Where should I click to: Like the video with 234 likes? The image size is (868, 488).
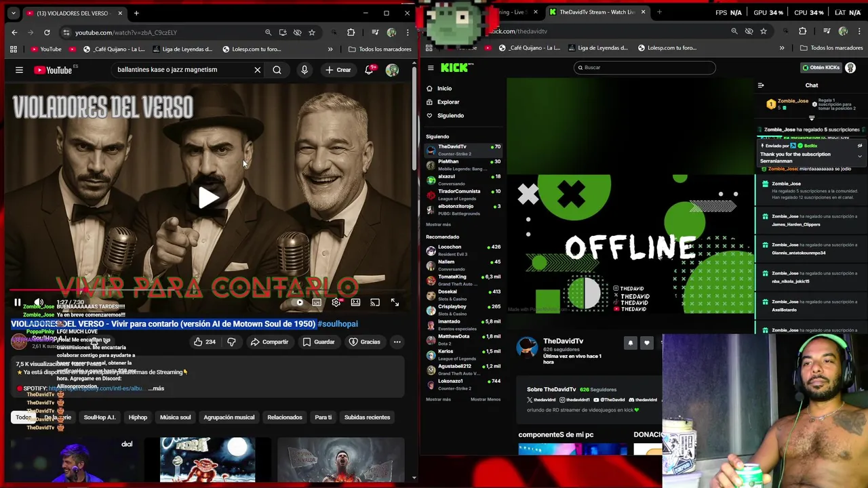205,342
